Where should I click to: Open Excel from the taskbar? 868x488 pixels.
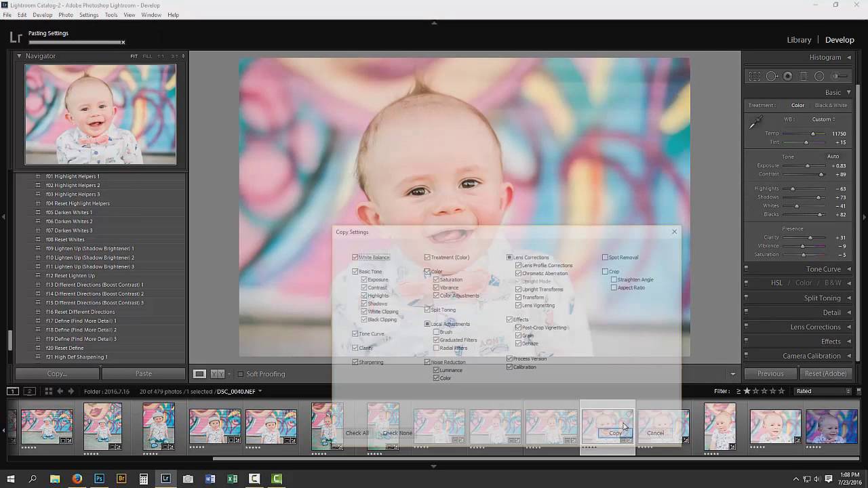(233, 479)
